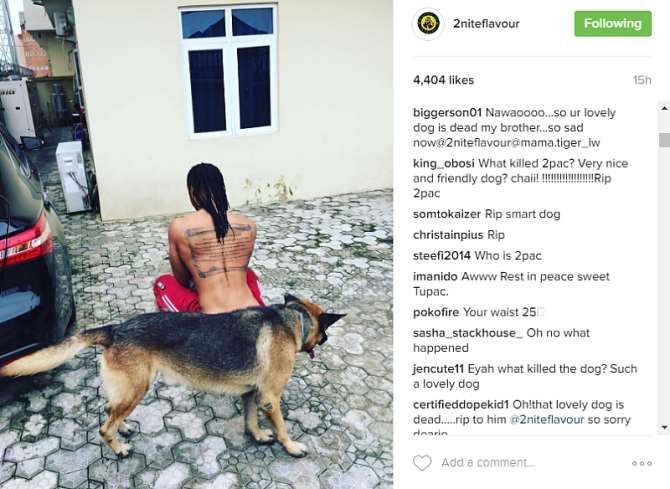Open the 2niteflavour profile avatar
Image resolution: width=670 pixels, height=489 pixels.
click(x=429, y=24)
